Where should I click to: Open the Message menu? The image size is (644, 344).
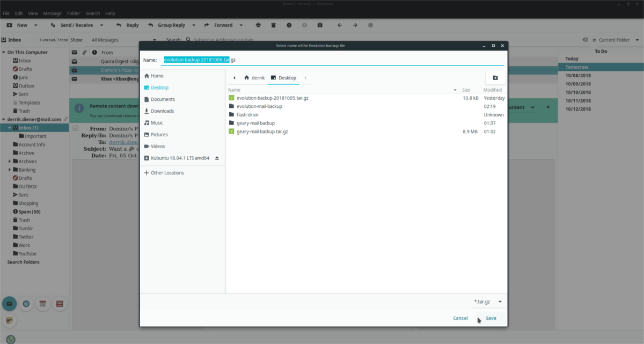coord(52,13)
